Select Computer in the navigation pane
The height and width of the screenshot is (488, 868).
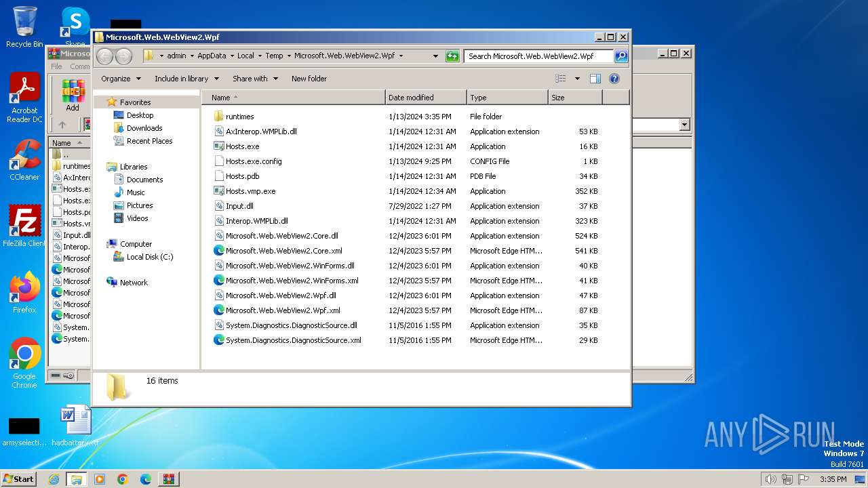click(136, 244)
